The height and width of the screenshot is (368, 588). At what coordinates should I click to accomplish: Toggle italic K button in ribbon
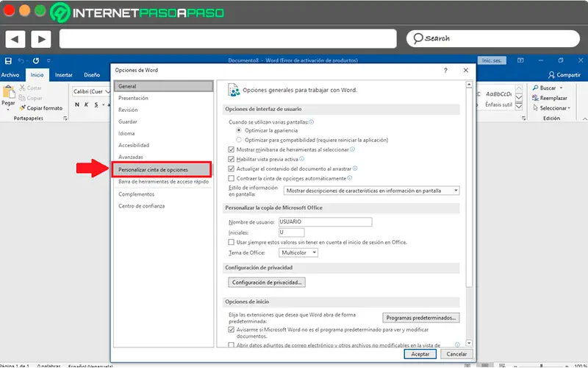click(86, 105)
